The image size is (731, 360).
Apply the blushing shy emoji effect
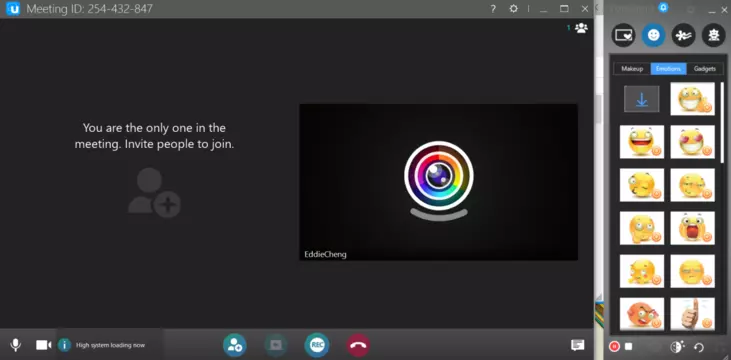[x=642, y=271]
